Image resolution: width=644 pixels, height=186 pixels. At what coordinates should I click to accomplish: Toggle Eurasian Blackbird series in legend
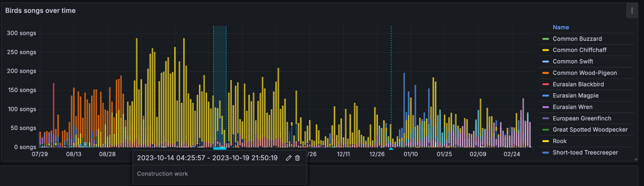click(578, 84)
